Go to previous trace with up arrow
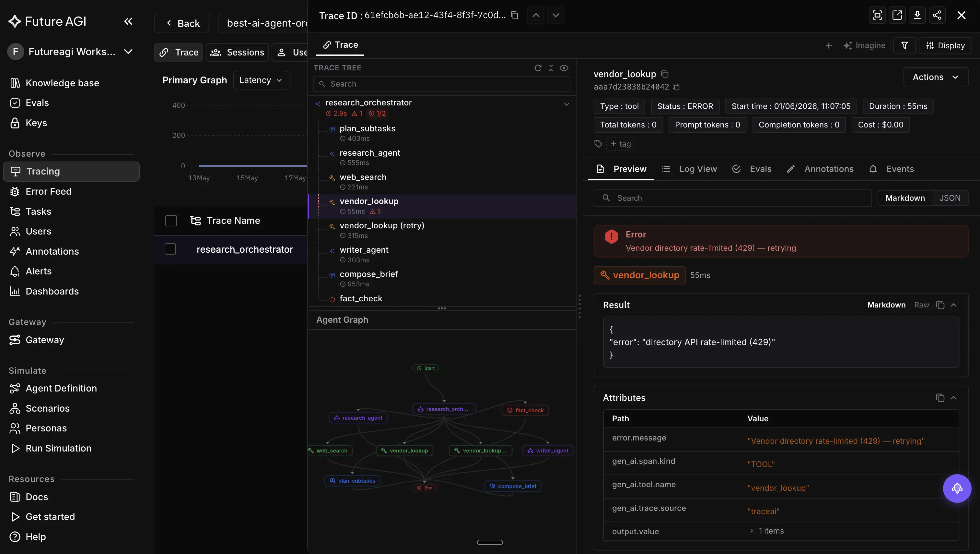 pos(536,15)
